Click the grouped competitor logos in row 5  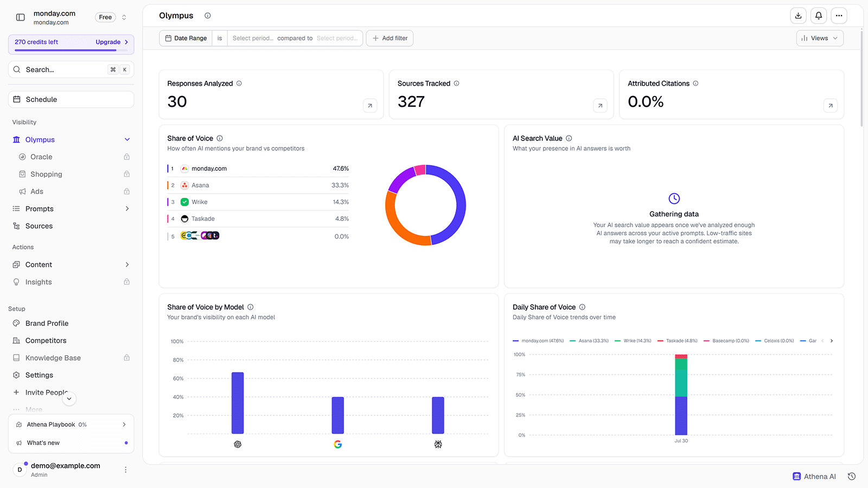(200, 235)
